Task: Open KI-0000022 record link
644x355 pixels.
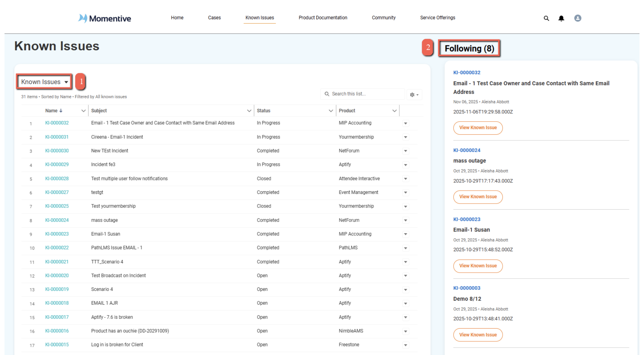Action: click(57, 248)
